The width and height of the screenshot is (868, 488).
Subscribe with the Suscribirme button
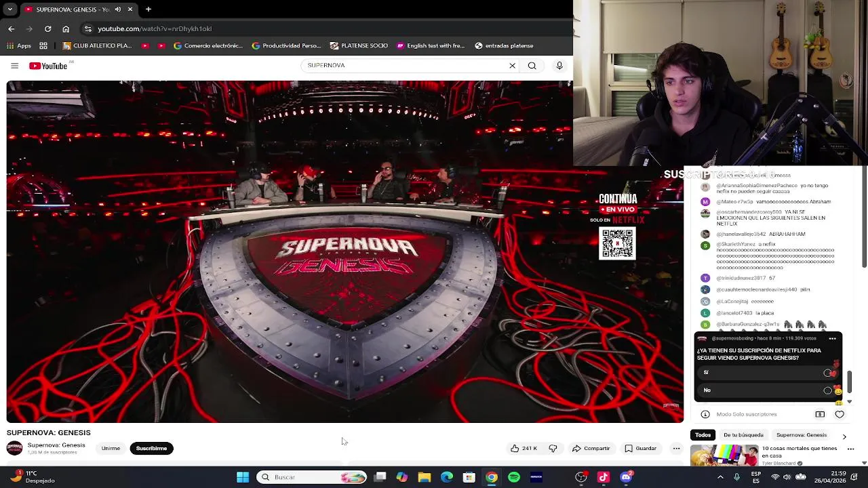(151, 449)
